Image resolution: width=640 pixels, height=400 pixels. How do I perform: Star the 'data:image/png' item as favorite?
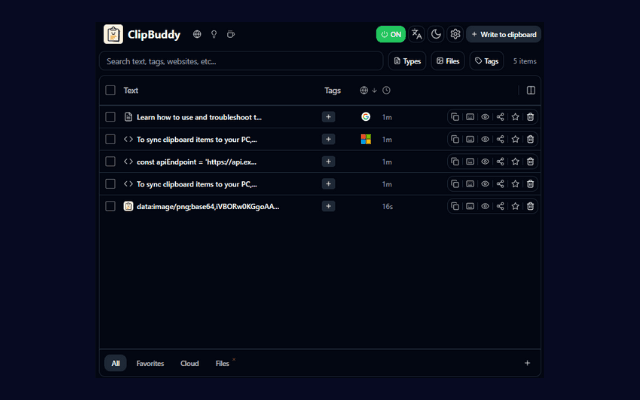point(515,206)
